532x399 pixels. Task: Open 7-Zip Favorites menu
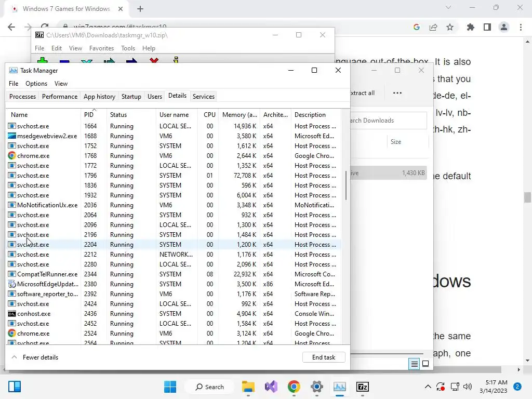pyautogui.click(x=101, y=48)
